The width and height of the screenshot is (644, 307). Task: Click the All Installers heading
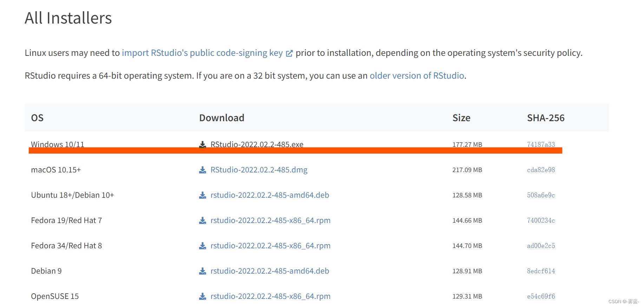point(68,18)
